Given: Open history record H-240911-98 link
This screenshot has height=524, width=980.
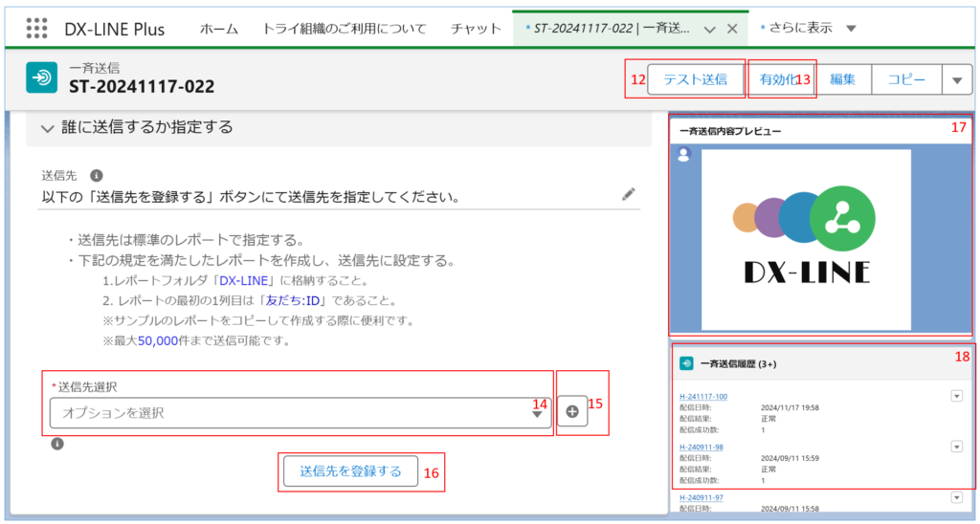Looking at the screenshot, I should pyautogui.click(x=703, y=447).
